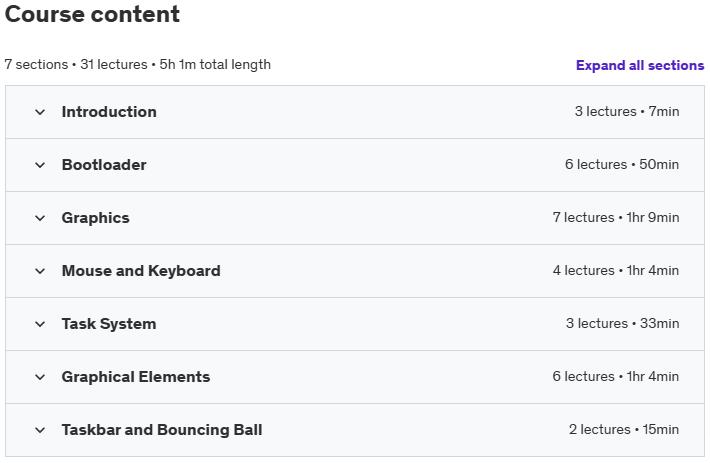Click the '6 lectures • 50min' label
This screenshot has width=710, height=463.
coord(622,164)
